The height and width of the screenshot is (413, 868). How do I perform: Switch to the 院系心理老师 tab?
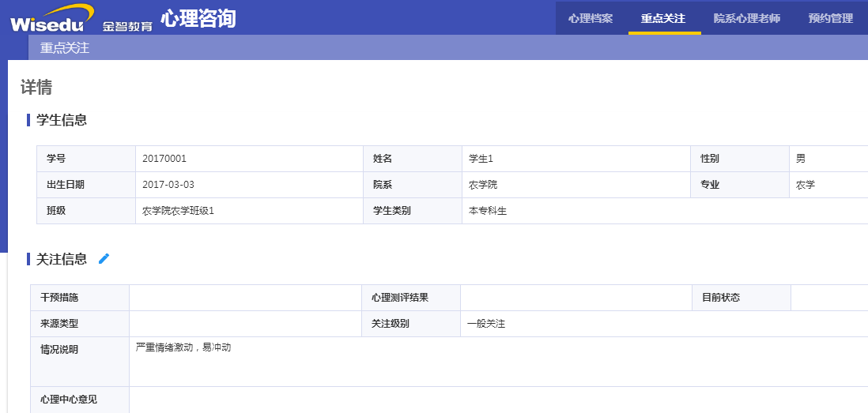747,18
